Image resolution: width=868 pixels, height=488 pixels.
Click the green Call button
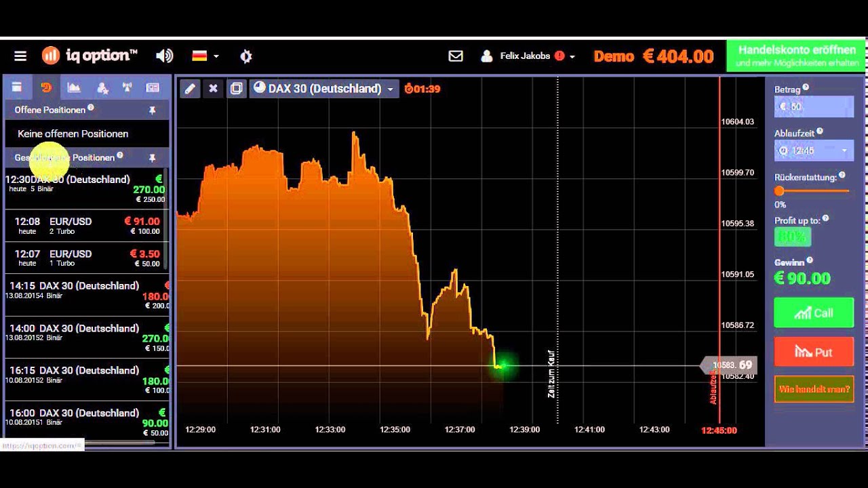[814, 312]
